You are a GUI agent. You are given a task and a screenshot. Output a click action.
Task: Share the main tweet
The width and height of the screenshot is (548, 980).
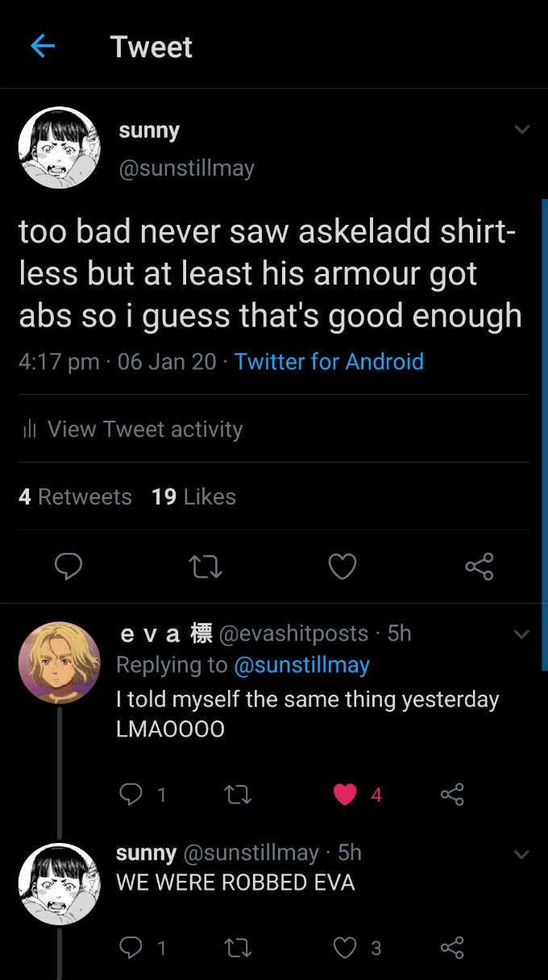pos(479,567)
